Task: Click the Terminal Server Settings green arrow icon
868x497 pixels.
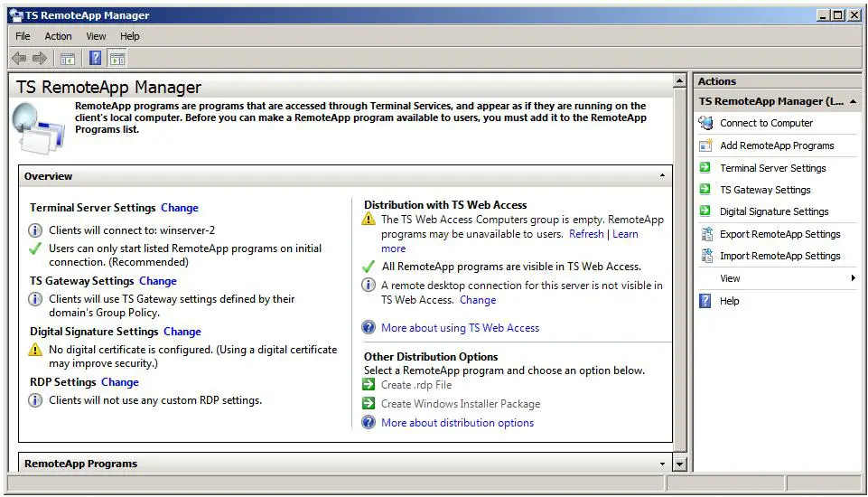Action: coord(706,168)
